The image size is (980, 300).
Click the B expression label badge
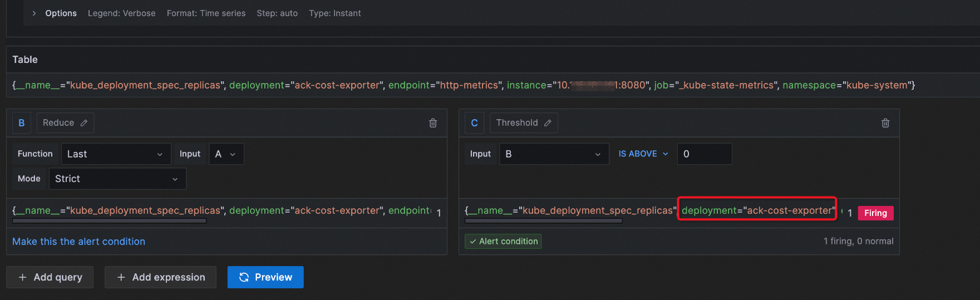click(x=22, y=123)
